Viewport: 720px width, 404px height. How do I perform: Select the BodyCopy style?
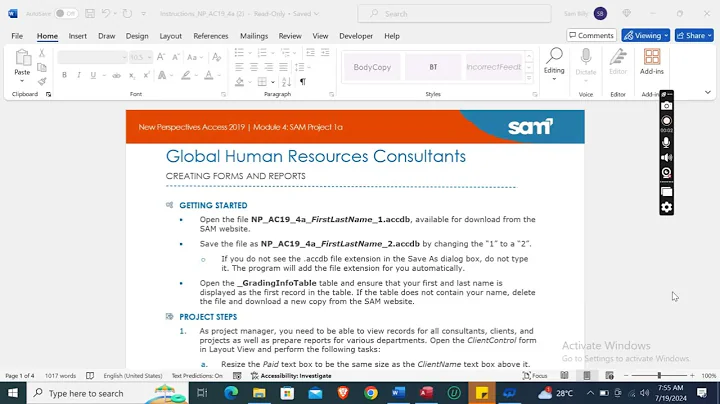coord(372,67)
